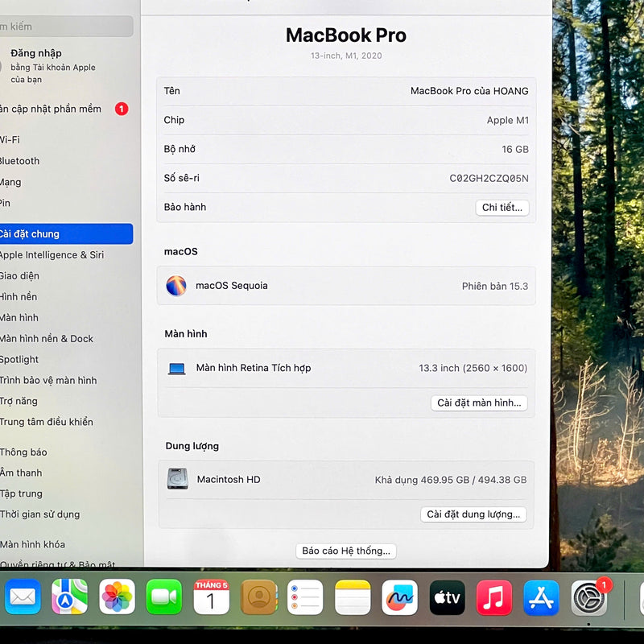Open FaceTime from the Dock
The width and height of the screenshot is (644, 644).
click(164, 597)
